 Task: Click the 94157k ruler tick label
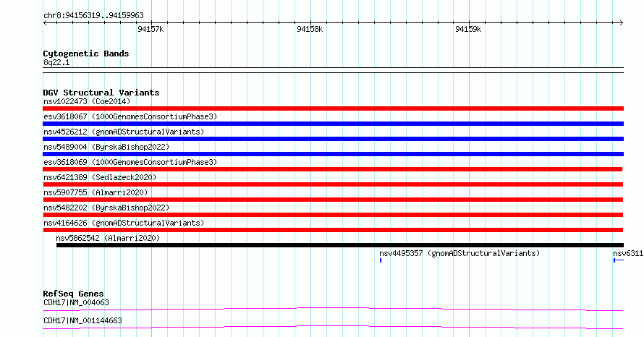[151, 29]
